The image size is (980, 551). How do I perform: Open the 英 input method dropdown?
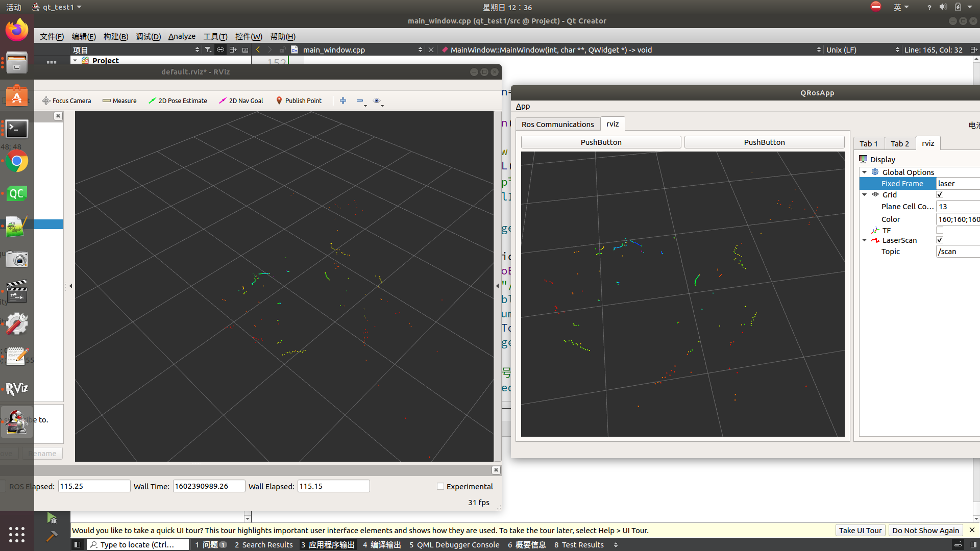click(901, 7)
